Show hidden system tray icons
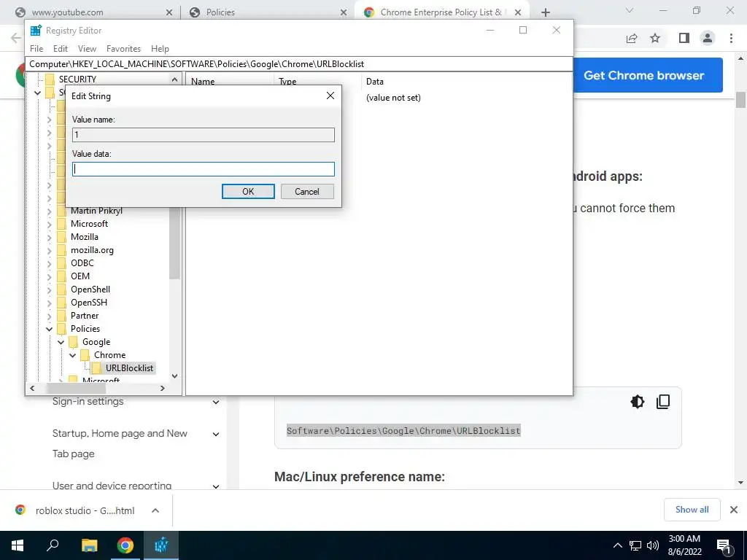747x560 pixels. (x=617, y=545)
